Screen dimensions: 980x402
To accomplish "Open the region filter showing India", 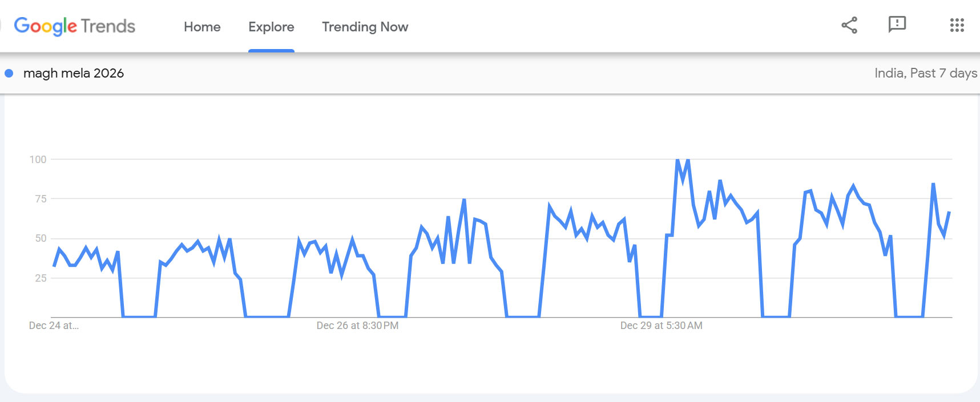I will [x=888, y=73].
